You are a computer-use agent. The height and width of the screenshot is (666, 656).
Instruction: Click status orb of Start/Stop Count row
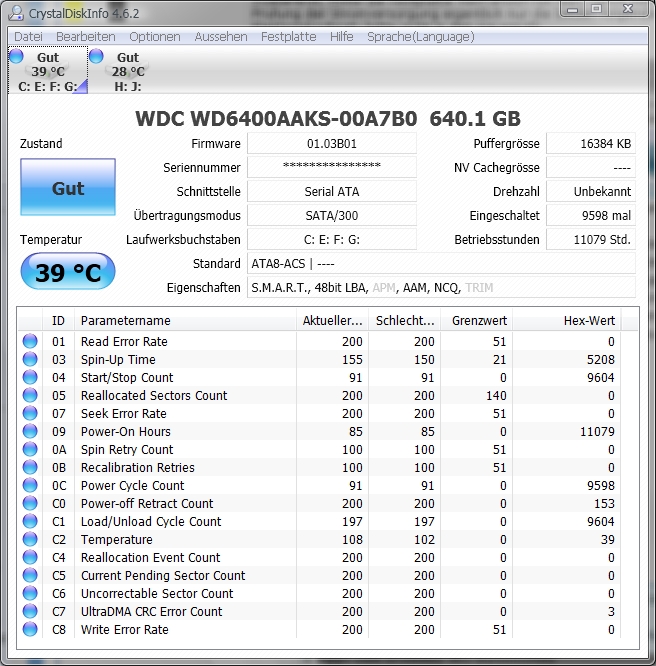click(30, 377)
